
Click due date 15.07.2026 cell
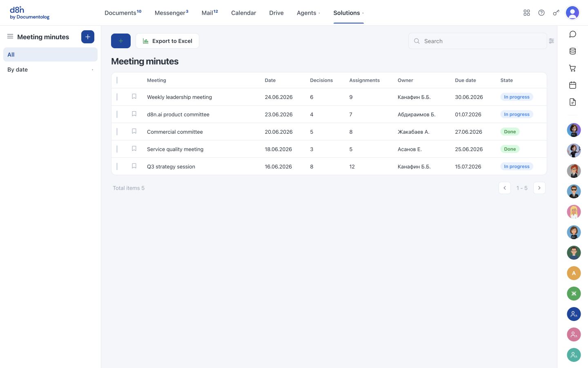click(468, 166)
